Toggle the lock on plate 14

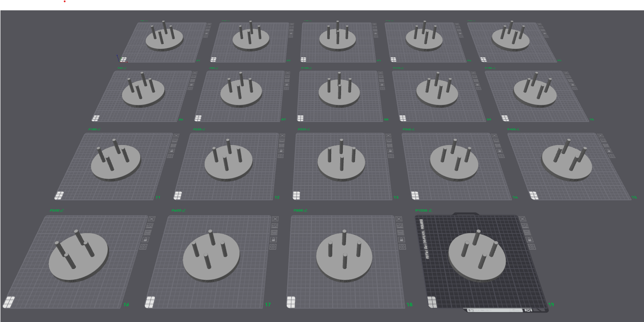[499, 151]
